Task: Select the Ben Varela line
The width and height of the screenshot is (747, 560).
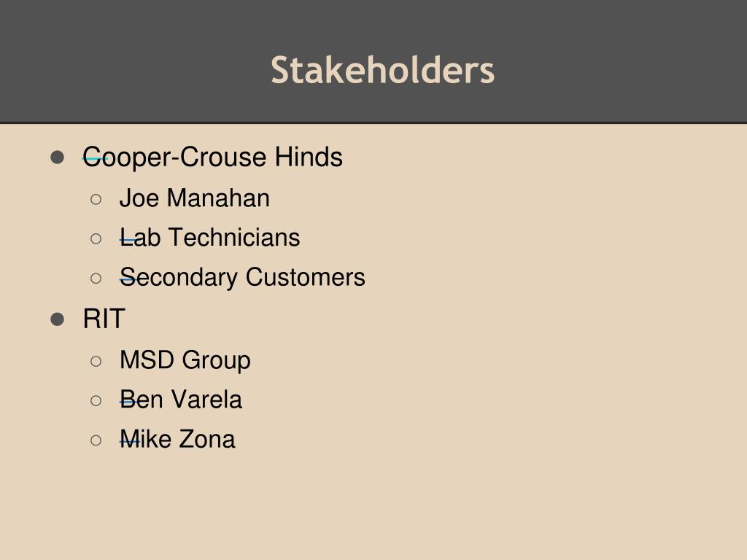Action: (x=181, y=400)
